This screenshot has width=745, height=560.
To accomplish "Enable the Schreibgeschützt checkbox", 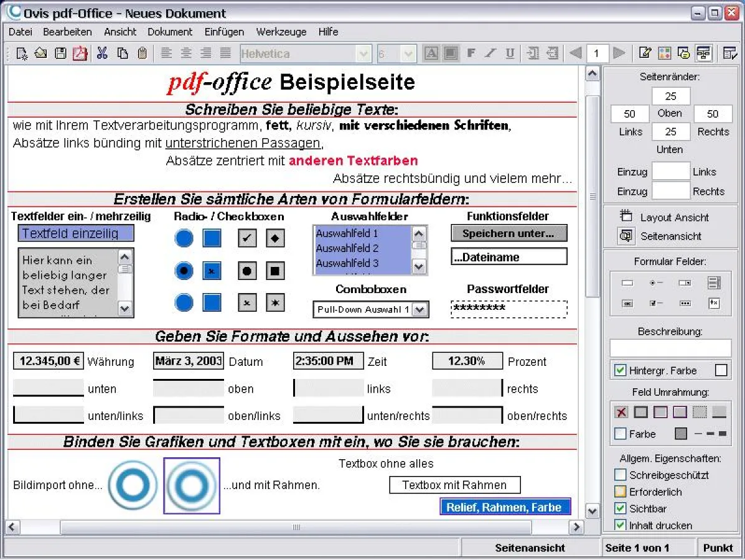I will (x=620, y=475).
